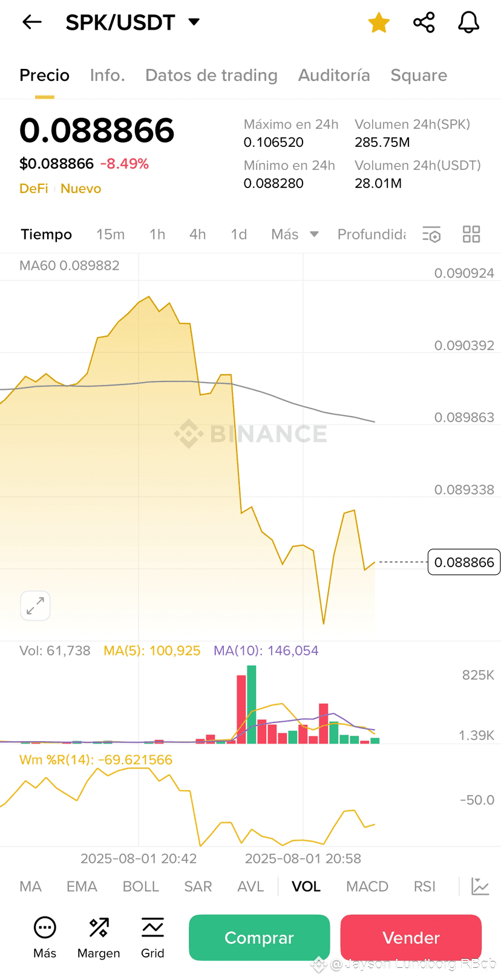Tap the MA60 0.089882 label
Viewport: 501px width, 980px height.
click(70, 265)
